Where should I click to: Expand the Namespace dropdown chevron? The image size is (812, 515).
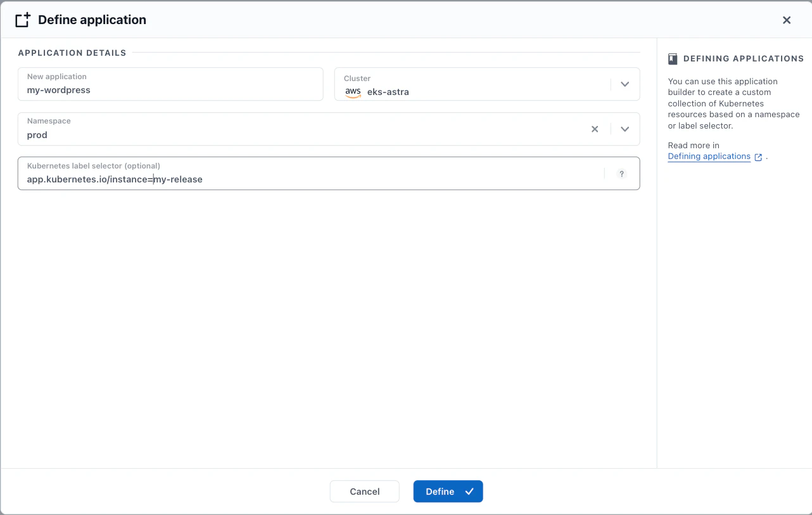pos(625,129)
